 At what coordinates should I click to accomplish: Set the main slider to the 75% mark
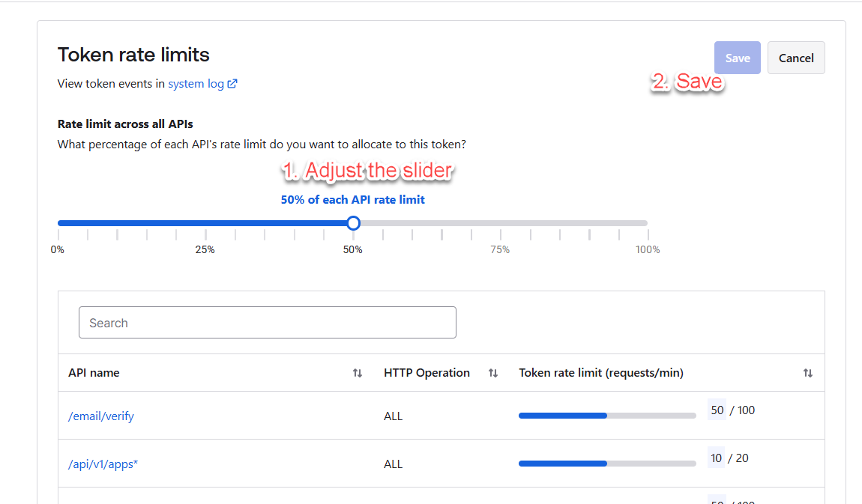[501, 223]
